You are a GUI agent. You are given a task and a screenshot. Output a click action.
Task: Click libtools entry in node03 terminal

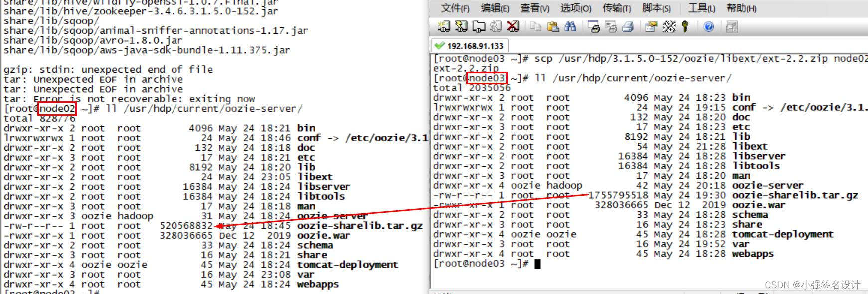[x=756, y=166]
